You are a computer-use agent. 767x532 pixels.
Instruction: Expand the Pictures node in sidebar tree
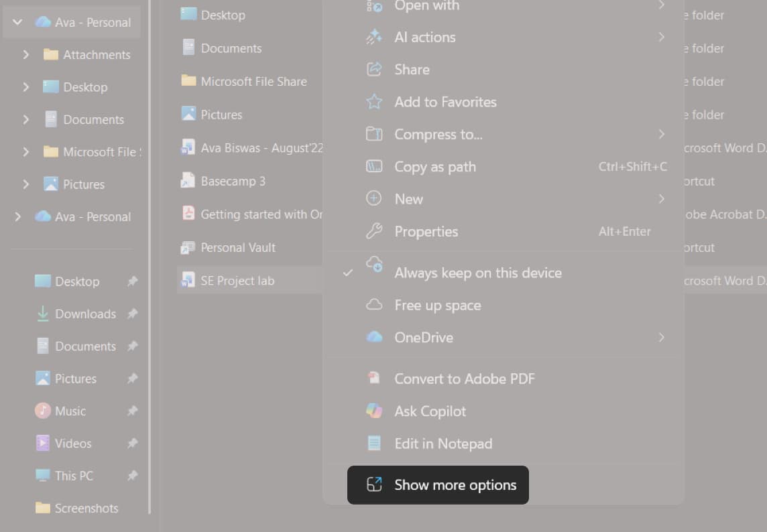[x=26, y=184]
